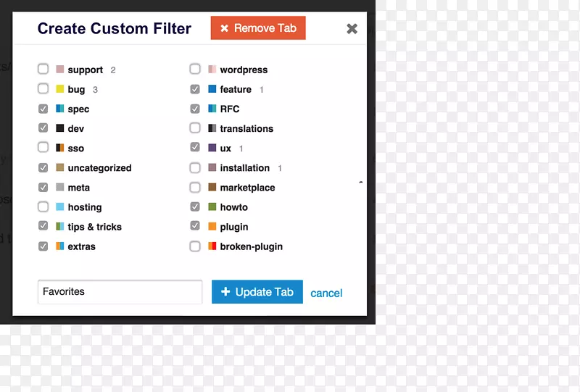Click the blue feature category color icon
The height and width of the screenshot is (392, 580).
[x=212, y=88]
